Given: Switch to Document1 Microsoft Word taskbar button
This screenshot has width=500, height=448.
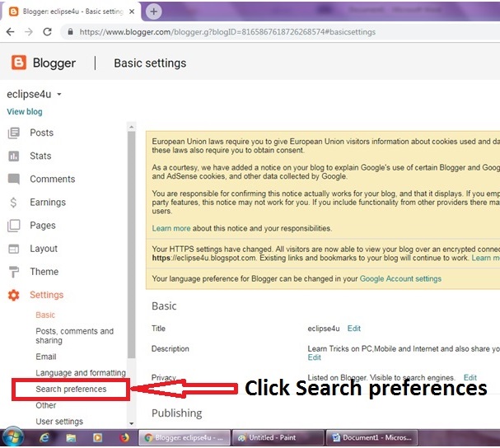Looking at the screenshot, I should click(371, 438).
